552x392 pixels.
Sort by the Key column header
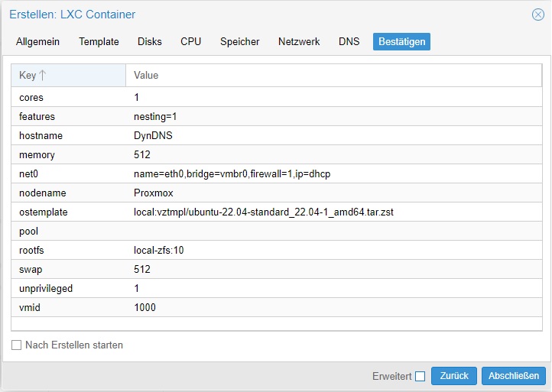pyautogui.click(x=68, y=76)
